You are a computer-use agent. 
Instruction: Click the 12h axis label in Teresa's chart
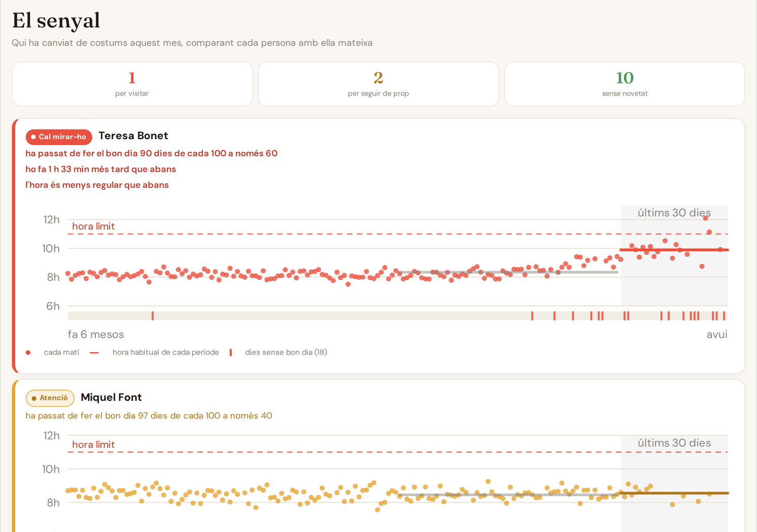coord(51,220)
